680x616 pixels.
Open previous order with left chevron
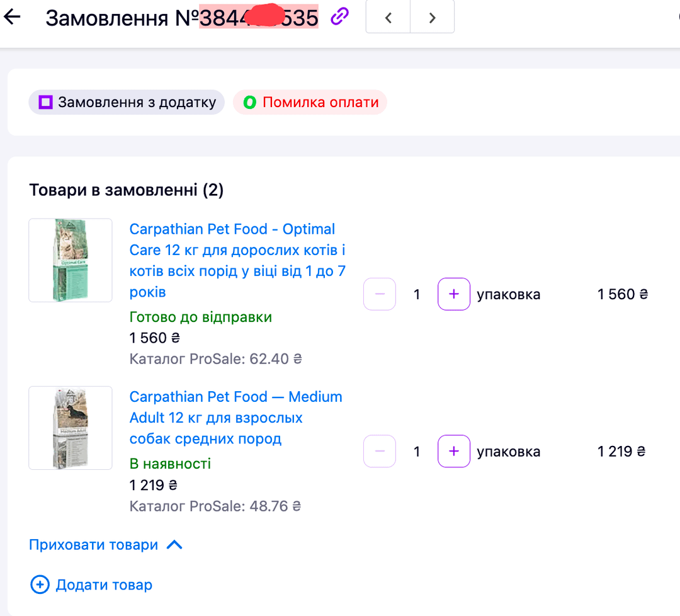[388, 18]
